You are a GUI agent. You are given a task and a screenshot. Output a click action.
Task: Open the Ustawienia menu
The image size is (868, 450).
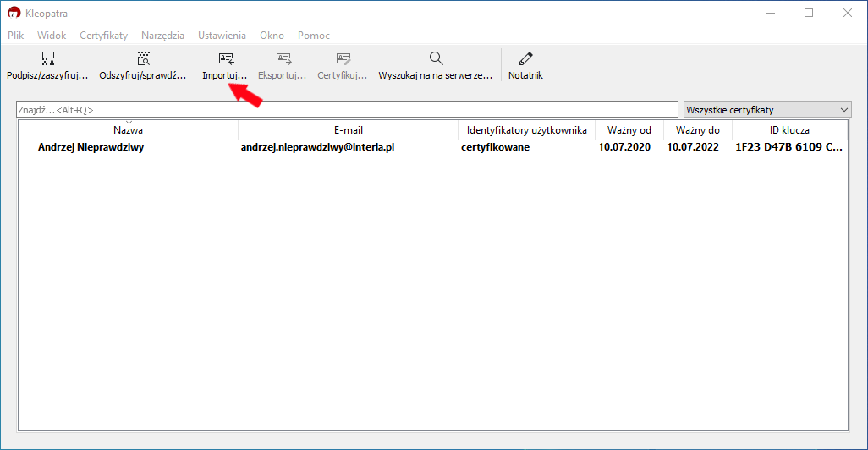pyautogui.click(x=222, y=36)
